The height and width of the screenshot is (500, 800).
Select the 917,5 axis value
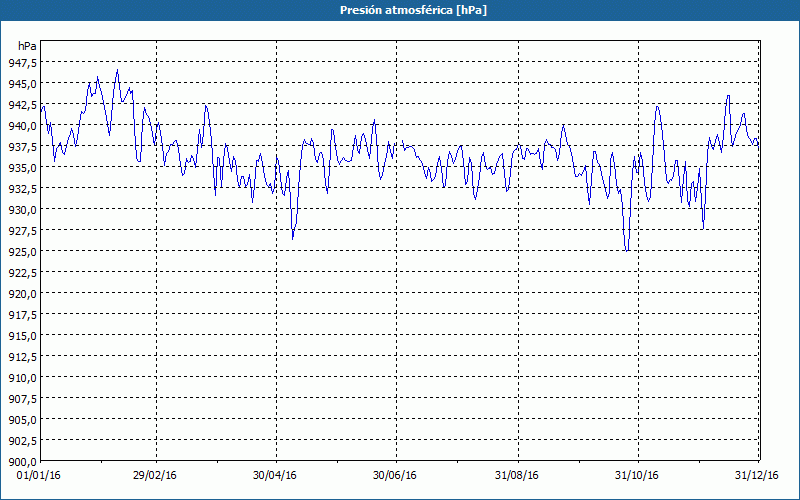pos(22,314)
